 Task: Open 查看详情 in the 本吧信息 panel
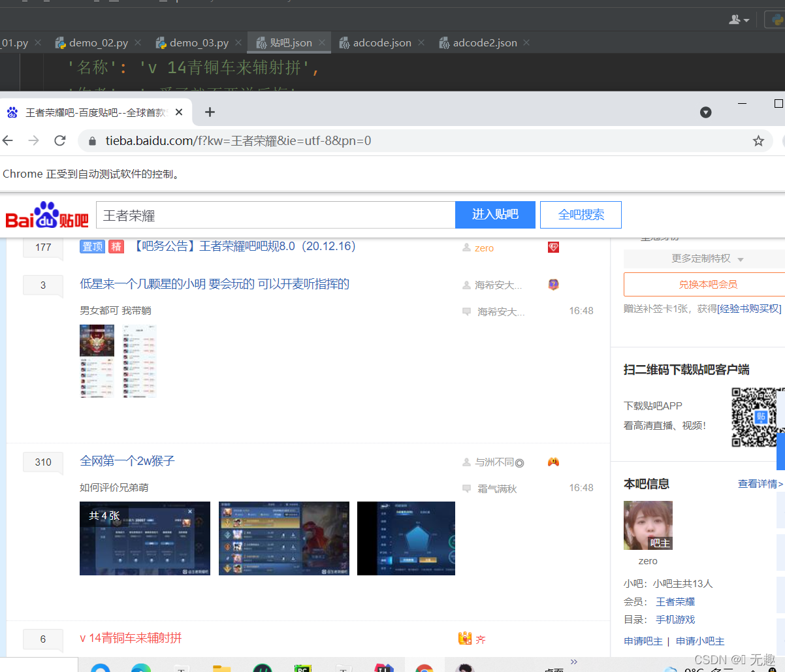(x=760, y=483)
